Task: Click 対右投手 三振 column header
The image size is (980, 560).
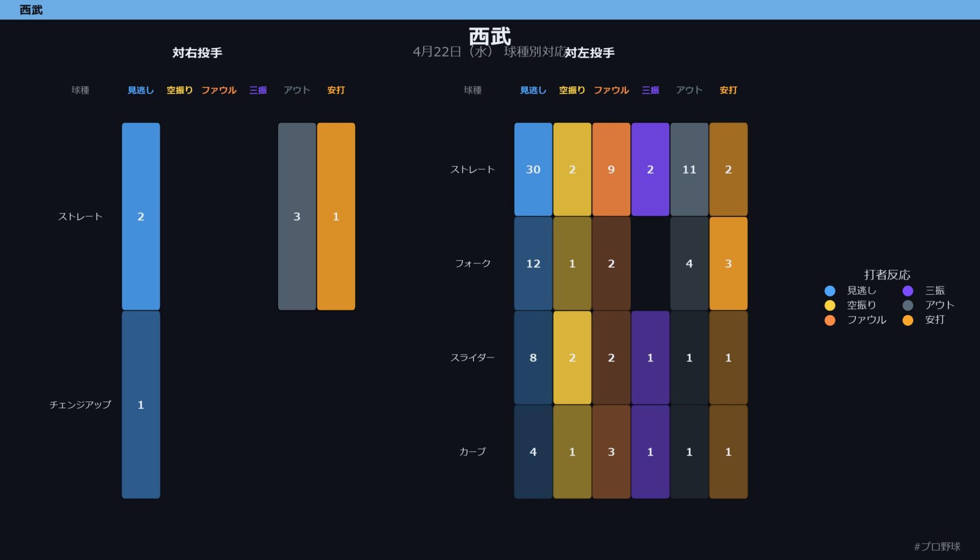Action: pos(258,90)
